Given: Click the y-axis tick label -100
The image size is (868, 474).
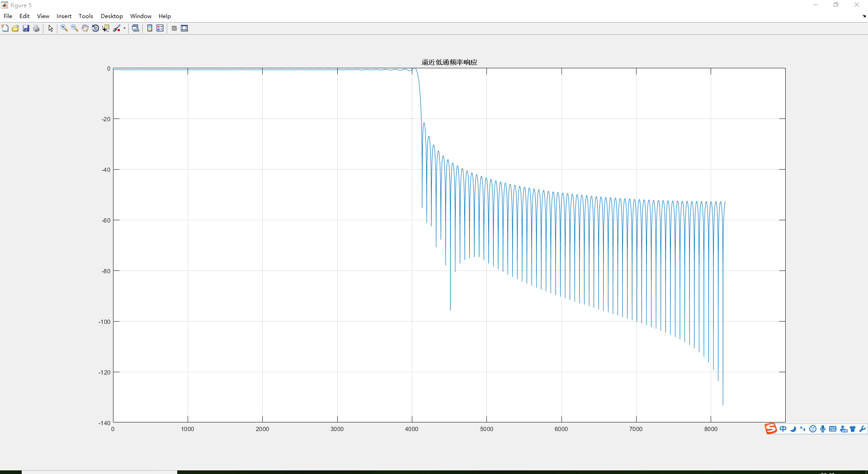Looking at the screenshot, I should [104, 322].
